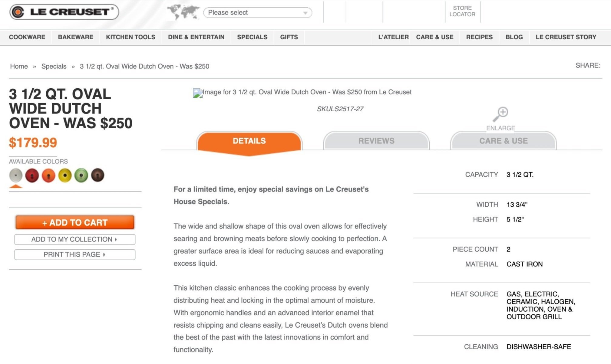Click Print This Page button

pyautogui.click(x=75, y=254)
